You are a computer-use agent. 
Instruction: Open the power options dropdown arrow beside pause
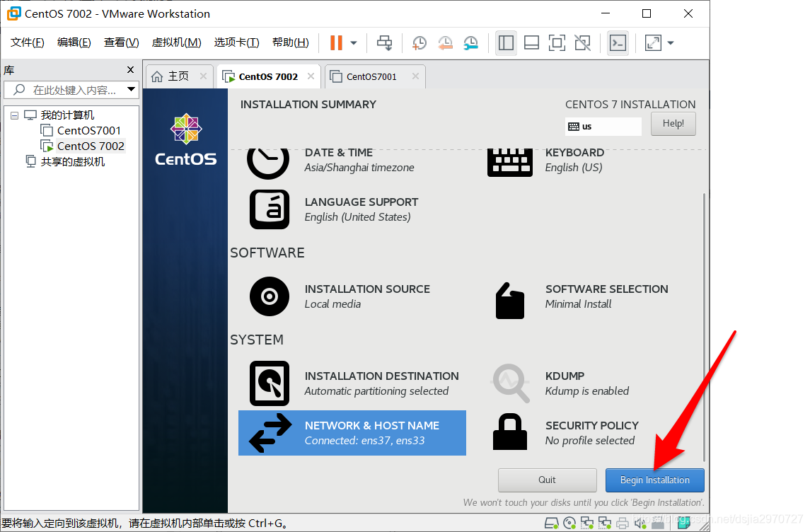click(x=354, y=43)
